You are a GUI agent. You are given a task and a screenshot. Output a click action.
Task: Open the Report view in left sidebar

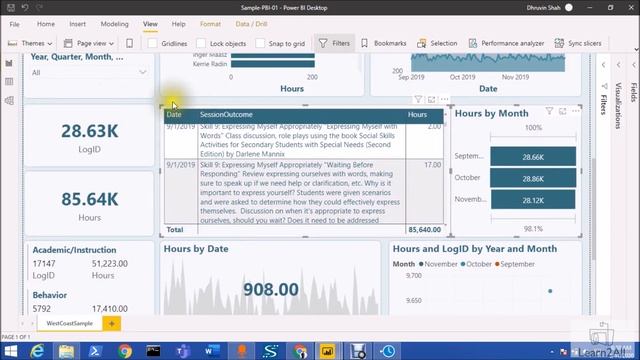point(9,63)
